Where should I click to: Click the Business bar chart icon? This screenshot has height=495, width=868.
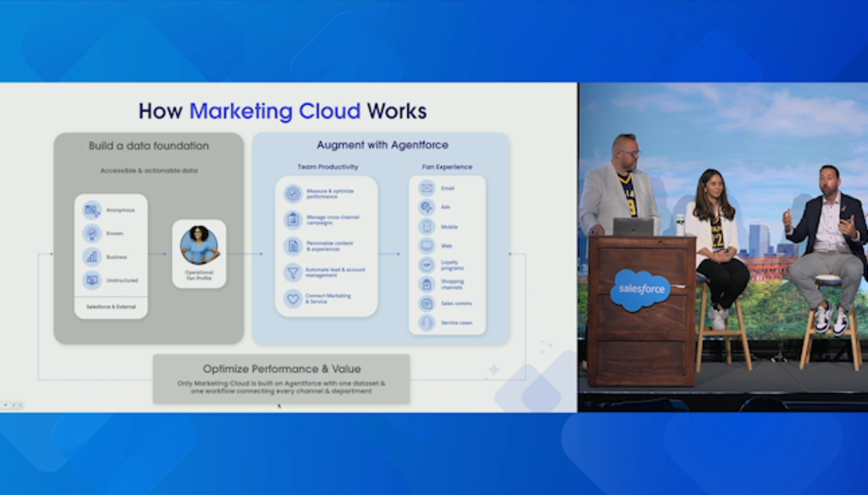pos(92,257)
